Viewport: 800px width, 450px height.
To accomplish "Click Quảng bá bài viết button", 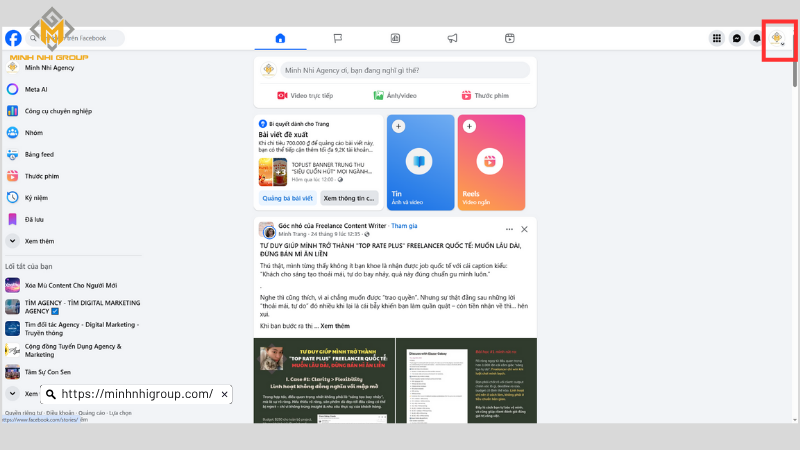I will [x=288, y=198].
